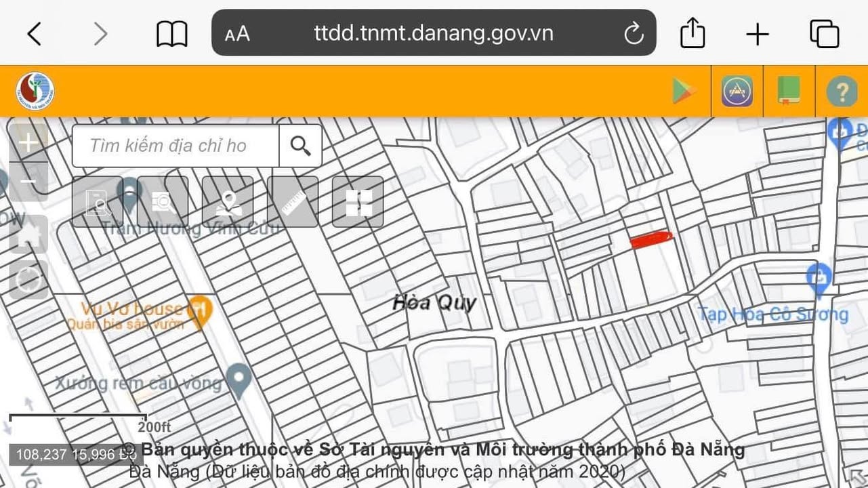This screenshot has width=868, height=488.
Task: Click the home extent map button
Action: [28, 235]
